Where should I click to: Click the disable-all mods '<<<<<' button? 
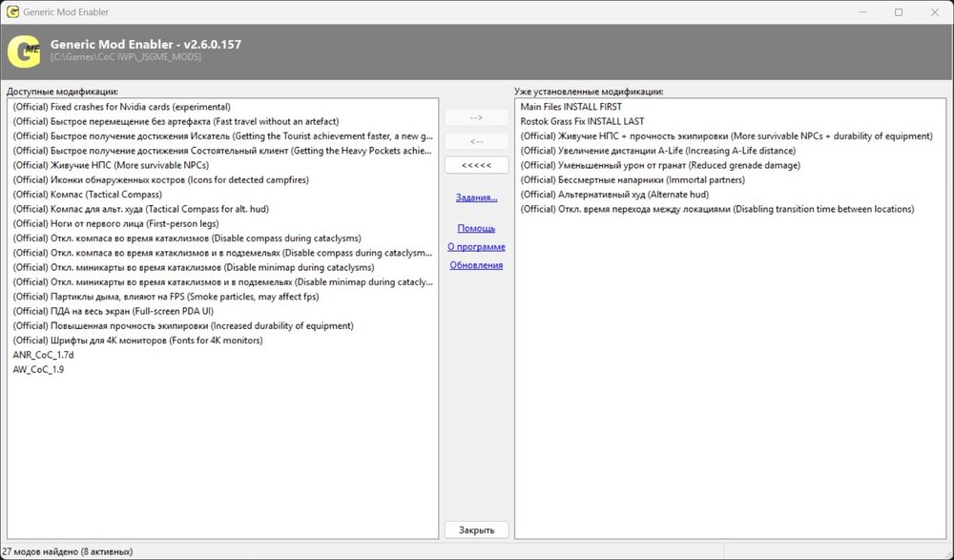476,165
